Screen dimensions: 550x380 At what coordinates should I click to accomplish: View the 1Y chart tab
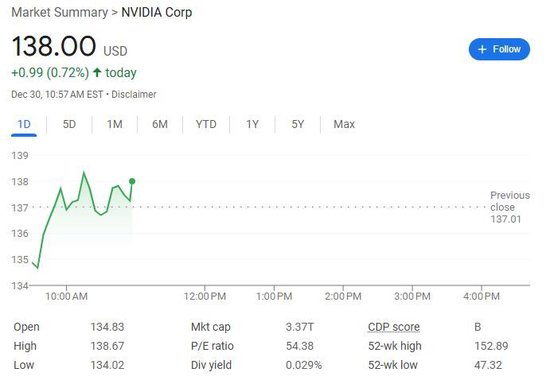tap(252, 124)
